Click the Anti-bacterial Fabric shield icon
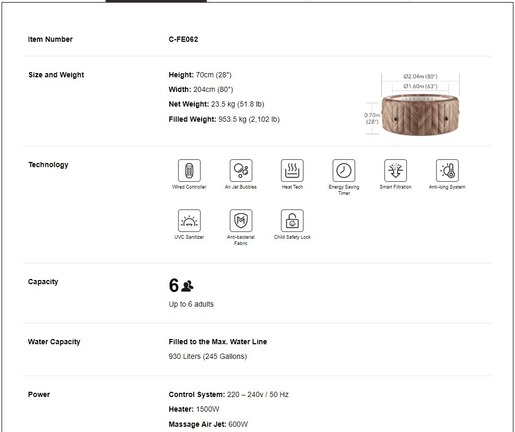The image size is (515, 432). pos(241,220)
